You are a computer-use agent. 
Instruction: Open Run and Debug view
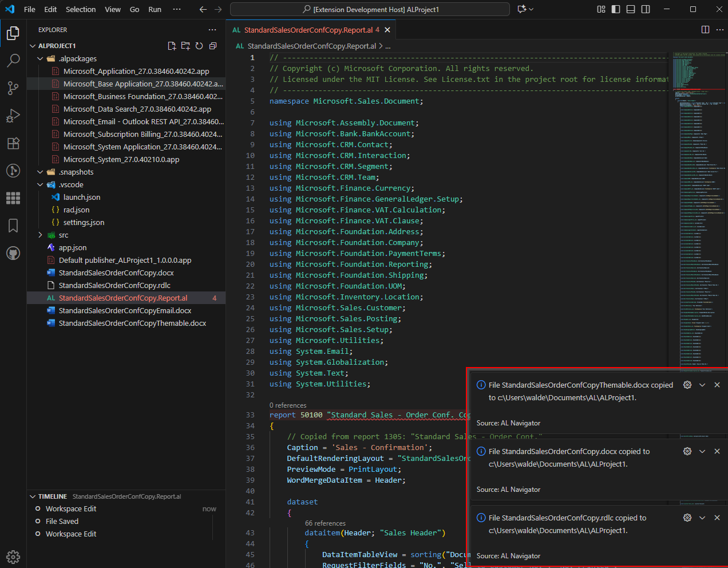pyautogui.click(x=13, y=116)
